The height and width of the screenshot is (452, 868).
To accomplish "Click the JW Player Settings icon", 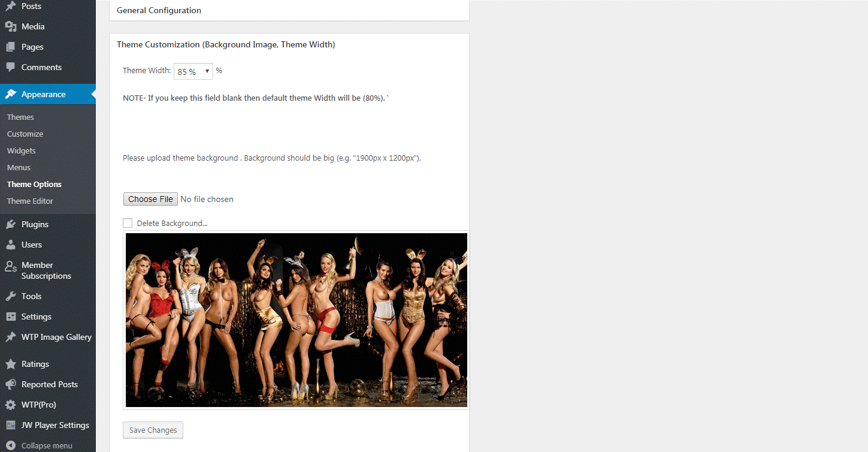I will tap(10, 425).
